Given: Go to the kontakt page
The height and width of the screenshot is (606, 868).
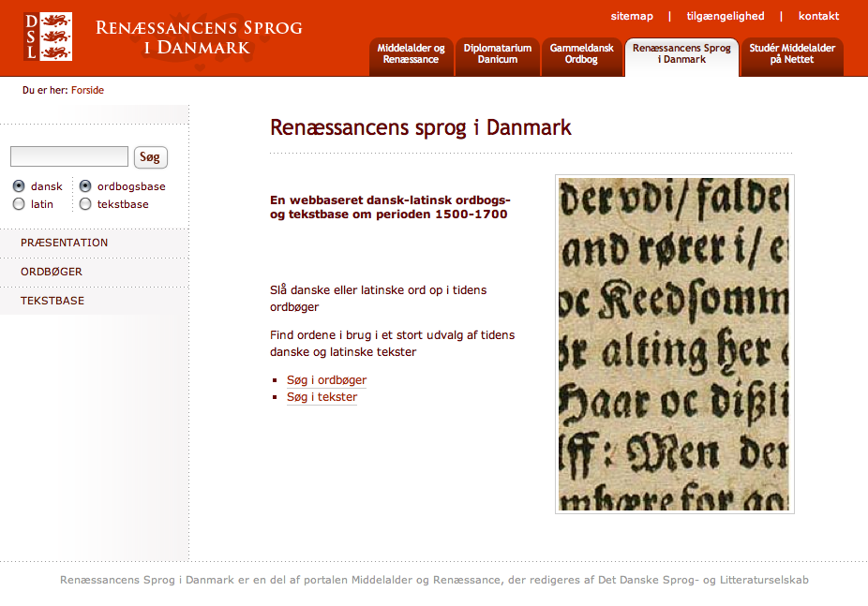Looking at the screenshot, I should (818, 16).
